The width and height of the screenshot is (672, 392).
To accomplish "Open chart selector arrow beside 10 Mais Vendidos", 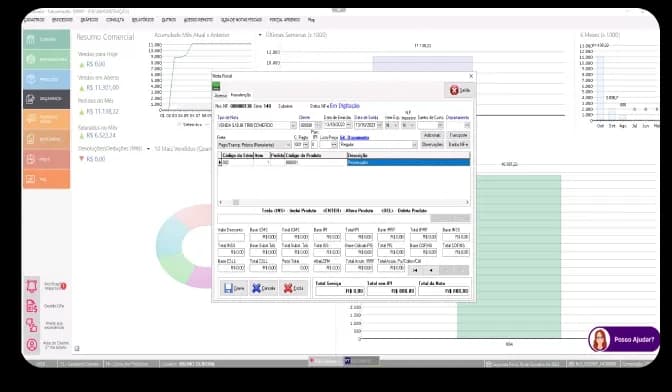I will pyautogui.click(x=148, y=149).
